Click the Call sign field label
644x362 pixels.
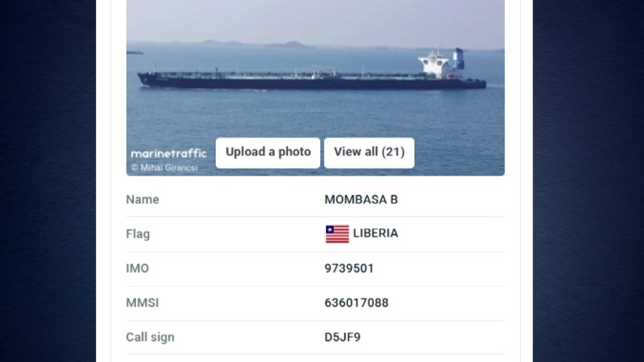coord(150,337)
